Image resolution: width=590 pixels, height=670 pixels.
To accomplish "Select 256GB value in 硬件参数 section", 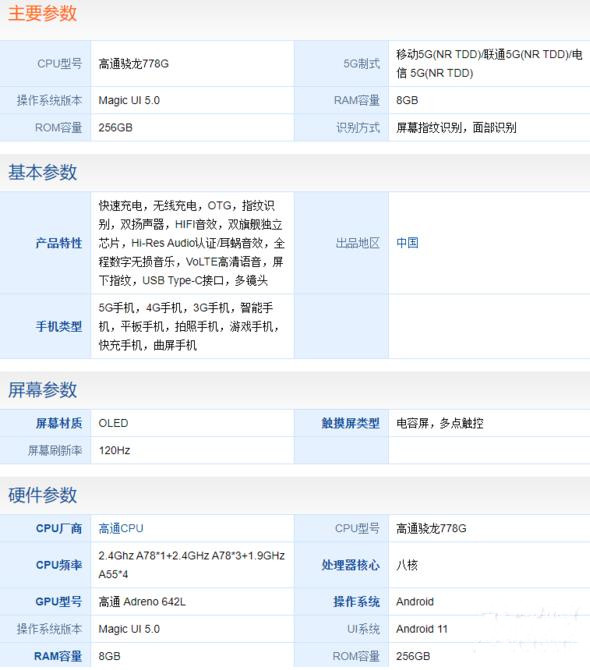I will 413,656.
